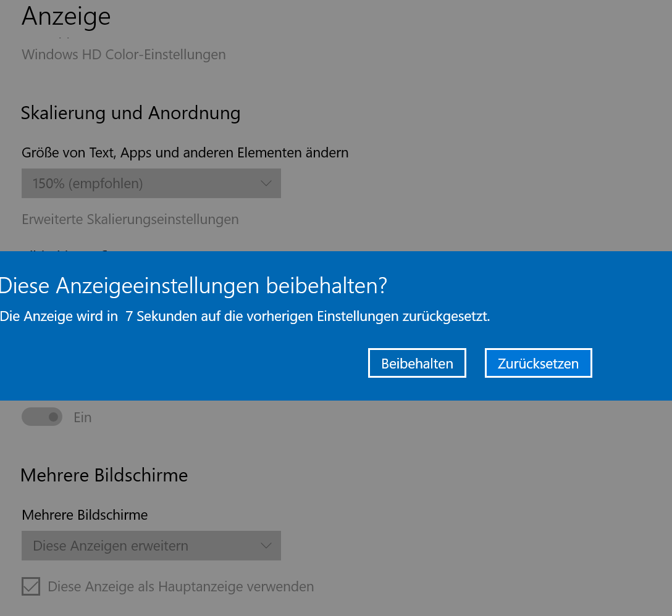Expand the 150% (empfohlen) scaling dropdown

[x=151, y=183]
